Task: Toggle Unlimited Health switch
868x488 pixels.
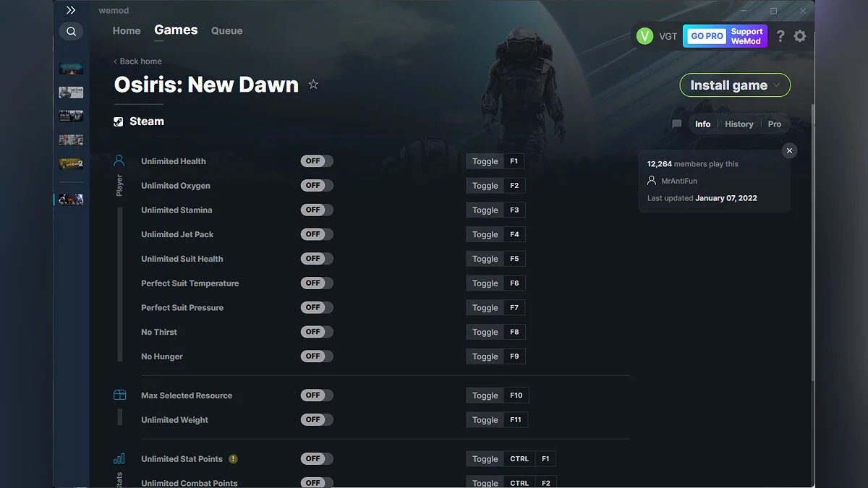Action: [317, 161]
